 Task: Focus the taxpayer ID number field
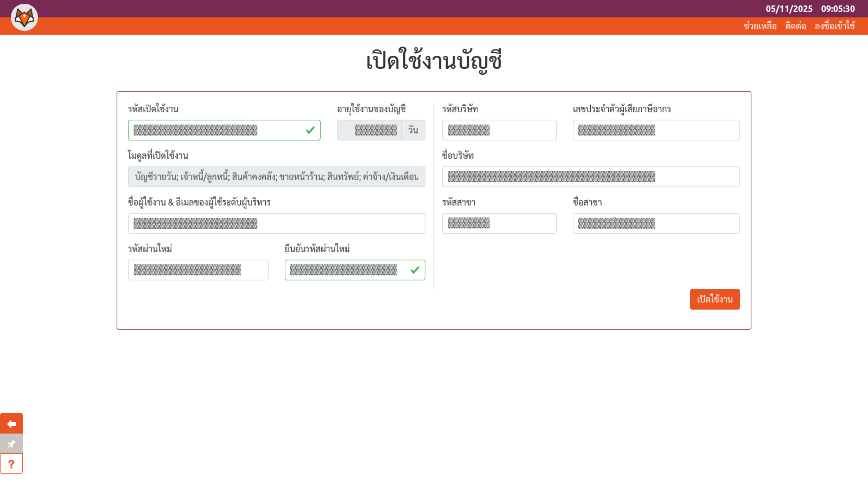(656, 130)
